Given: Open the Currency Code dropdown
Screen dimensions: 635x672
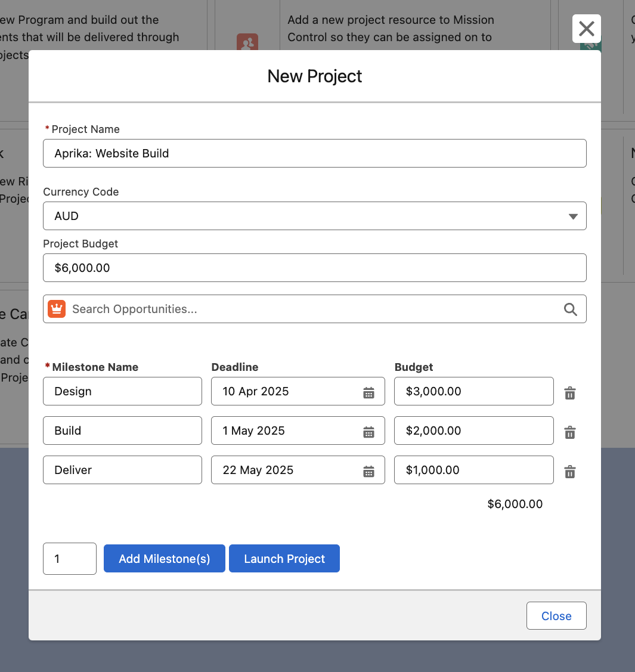Looking at the screenshot, I should 314,216.
